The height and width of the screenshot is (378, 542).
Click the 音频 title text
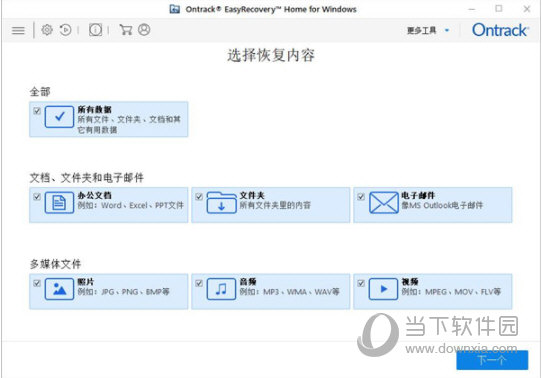click(248, 282)
